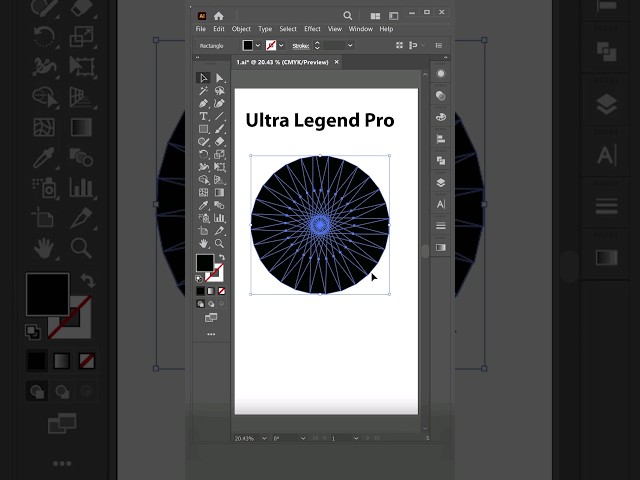Switch to the 1.ai document tab

tap(282, 62)
